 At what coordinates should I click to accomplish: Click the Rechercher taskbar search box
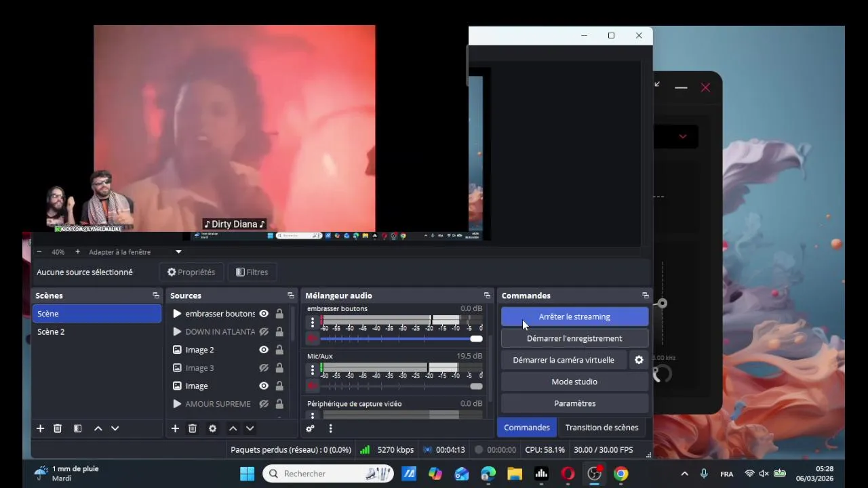328,474
